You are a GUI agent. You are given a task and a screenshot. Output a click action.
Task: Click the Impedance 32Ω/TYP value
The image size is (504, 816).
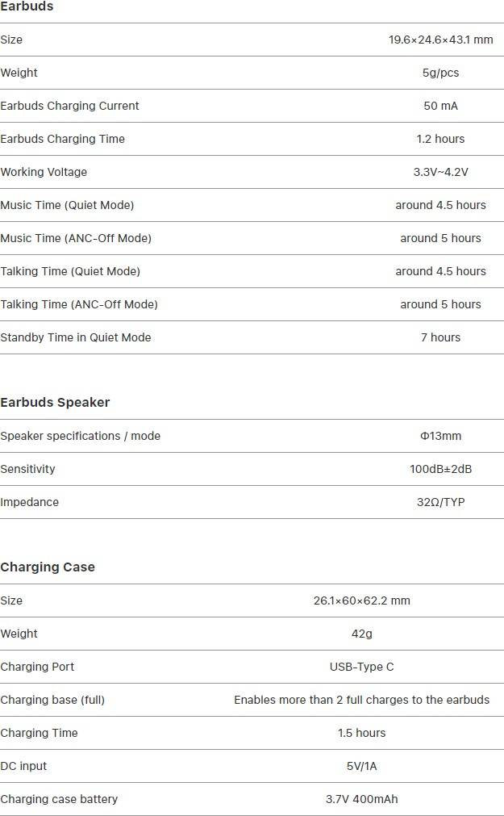(440, 502)
